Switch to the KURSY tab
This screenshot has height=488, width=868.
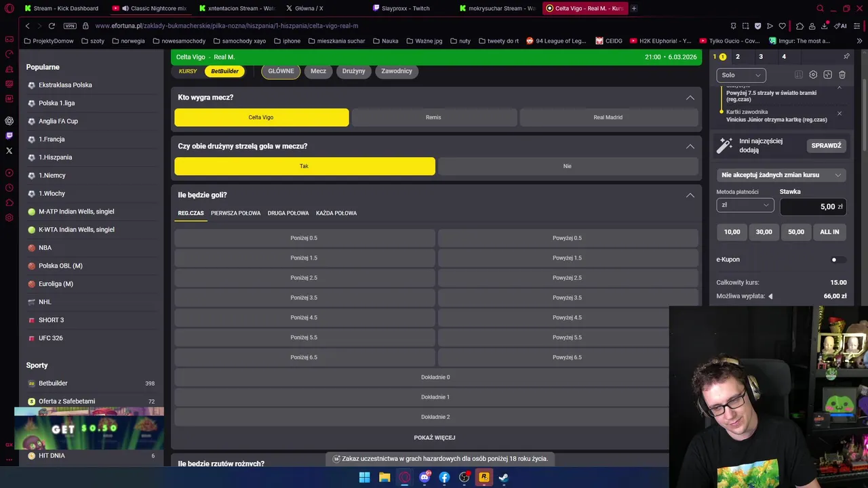(188, 71)
